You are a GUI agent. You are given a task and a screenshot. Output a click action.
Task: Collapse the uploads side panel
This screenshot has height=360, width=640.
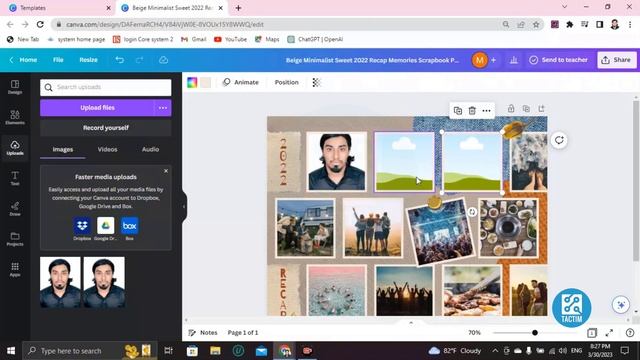(184, 206)
